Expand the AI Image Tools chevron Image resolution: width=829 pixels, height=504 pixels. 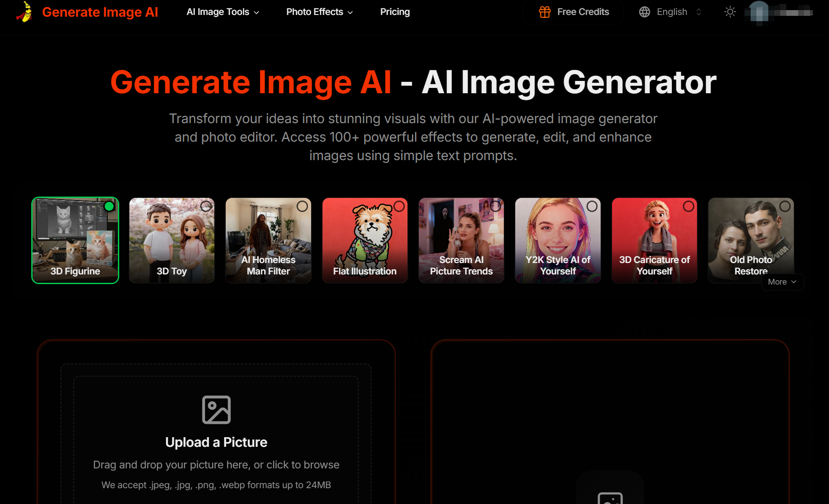click(257, 12)
